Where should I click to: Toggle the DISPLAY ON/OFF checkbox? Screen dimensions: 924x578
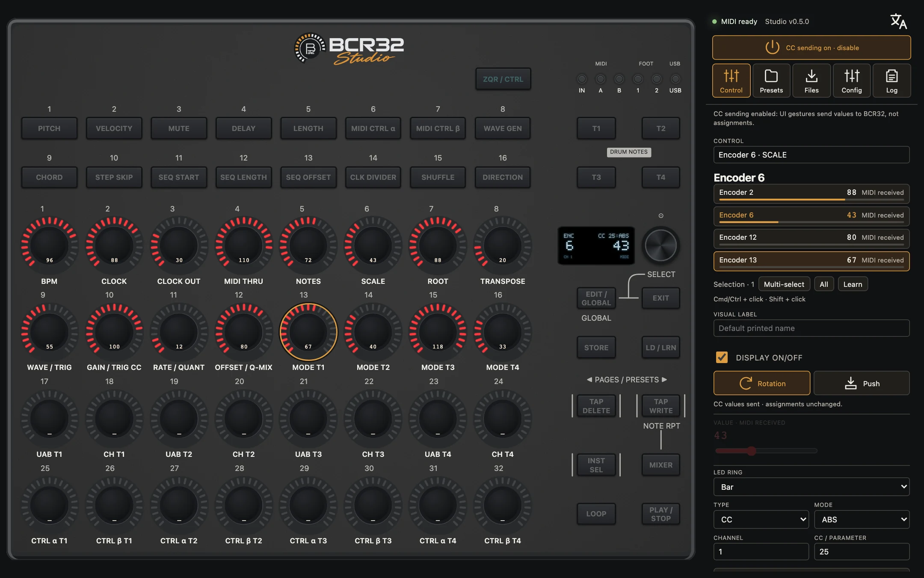(x=722, y=357)
